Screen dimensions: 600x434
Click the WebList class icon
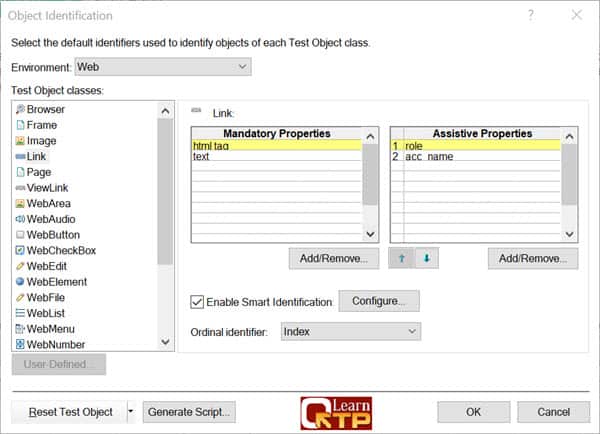point(20,313)
